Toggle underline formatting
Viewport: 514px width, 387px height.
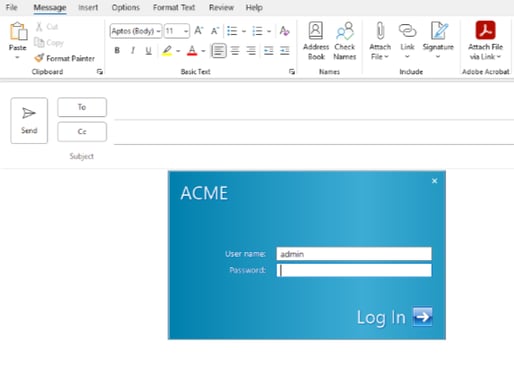(149, 51)
